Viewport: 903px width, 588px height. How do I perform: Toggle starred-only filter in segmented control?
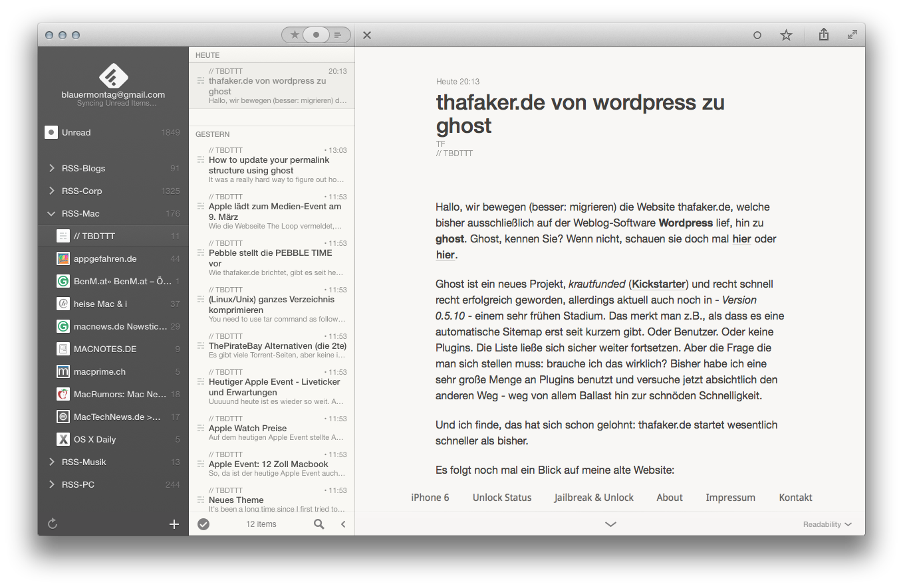coord(294,35)
